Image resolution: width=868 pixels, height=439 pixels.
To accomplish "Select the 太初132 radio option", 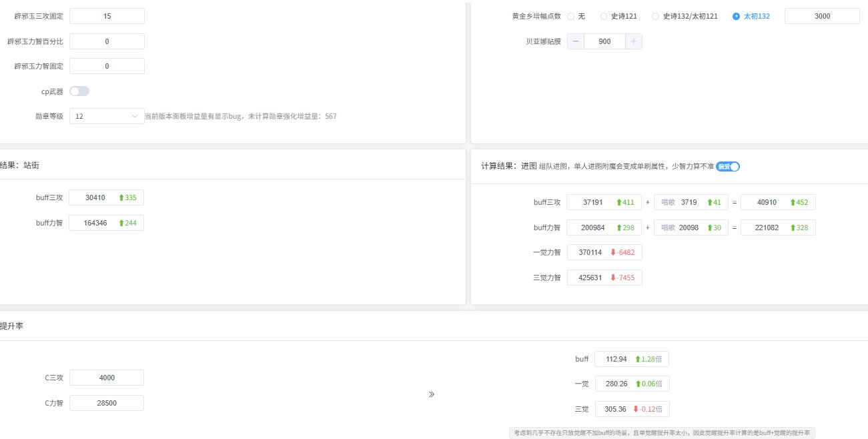I will click(x=736, y=16).
